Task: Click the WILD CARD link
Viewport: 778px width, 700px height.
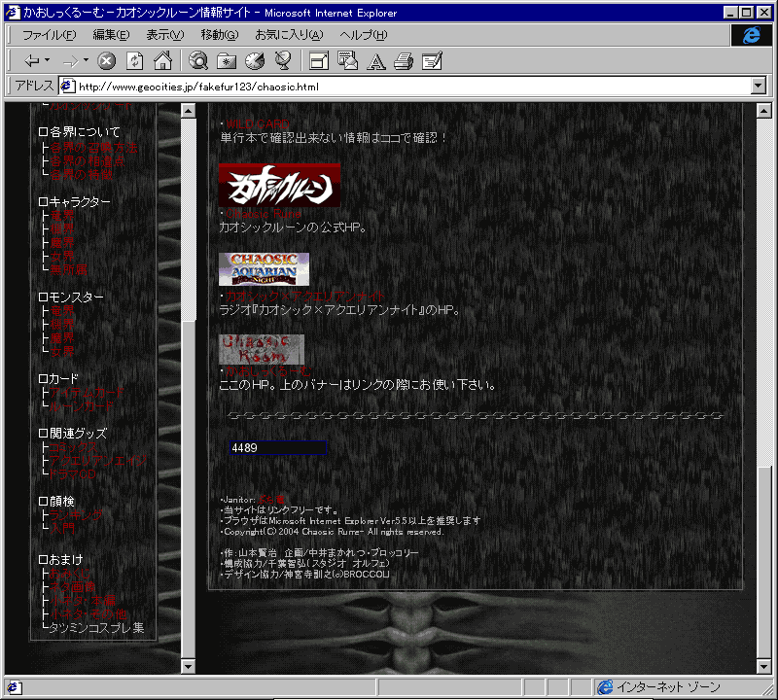Action: tap(258, 124)
